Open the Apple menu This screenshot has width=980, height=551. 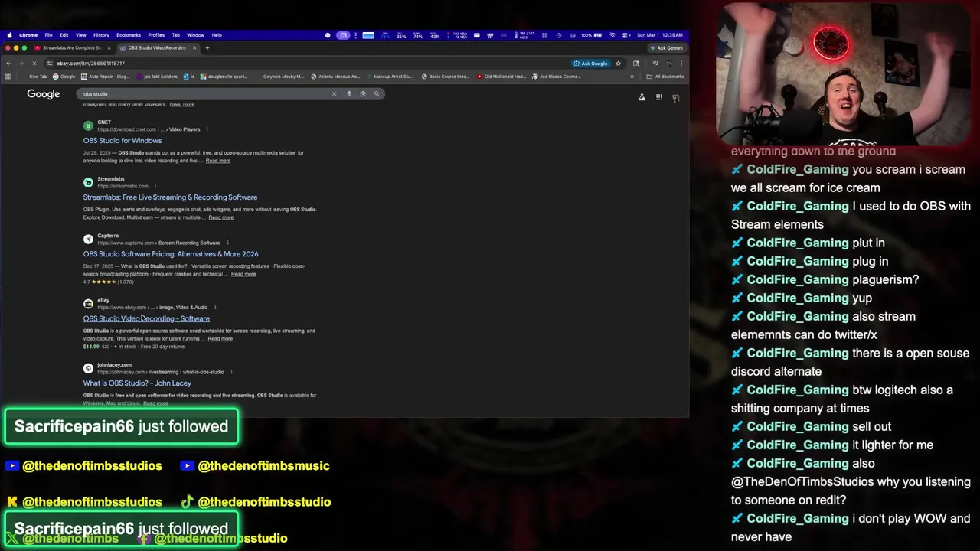point(9,35)
